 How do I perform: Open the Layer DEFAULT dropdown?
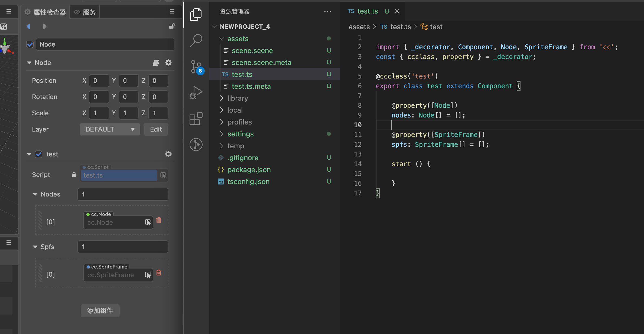point(110,129)
